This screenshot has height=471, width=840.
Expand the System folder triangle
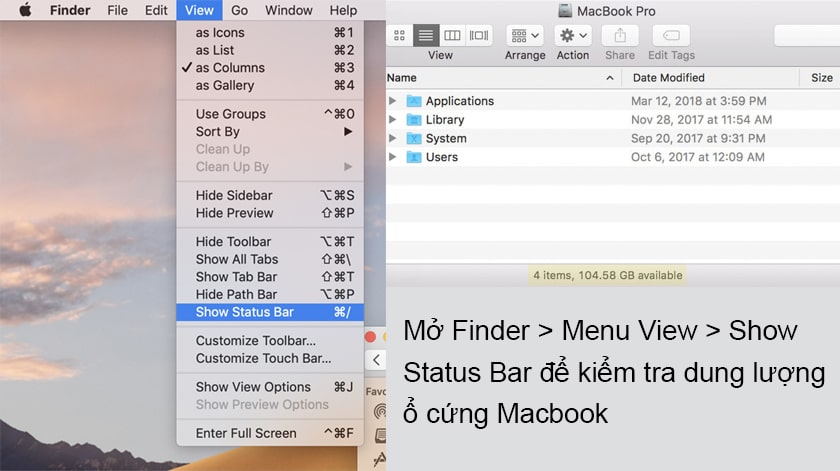click(393, 138)
